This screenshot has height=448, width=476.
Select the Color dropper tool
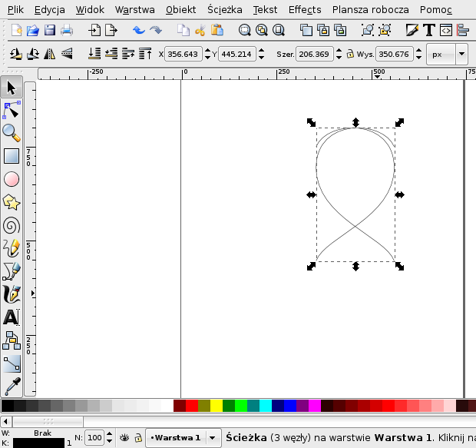point(11,385)
